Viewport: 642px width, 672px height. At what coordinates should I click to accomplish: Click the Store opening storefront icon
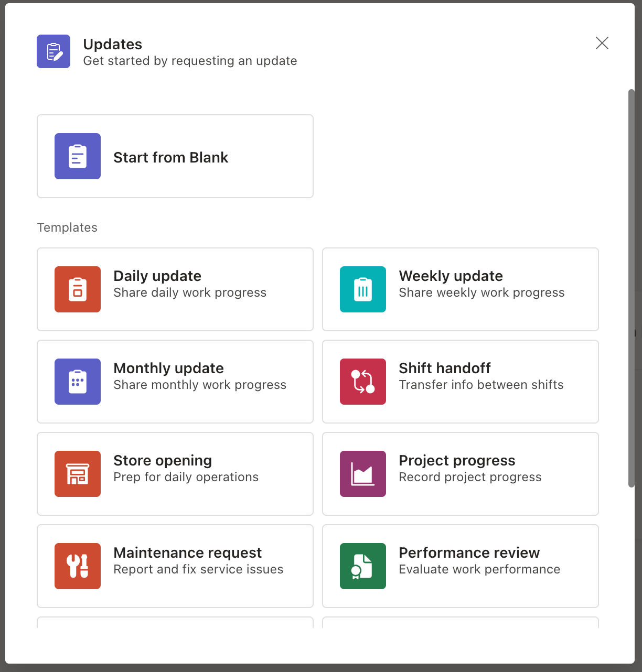pos(78,474)
